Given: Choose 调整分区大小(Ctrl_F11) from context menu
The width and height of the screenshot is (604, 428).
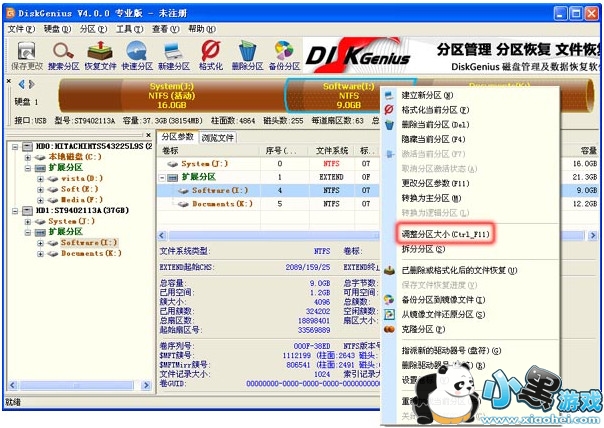Looking at the screenshot, I should (x=470, y=234).
